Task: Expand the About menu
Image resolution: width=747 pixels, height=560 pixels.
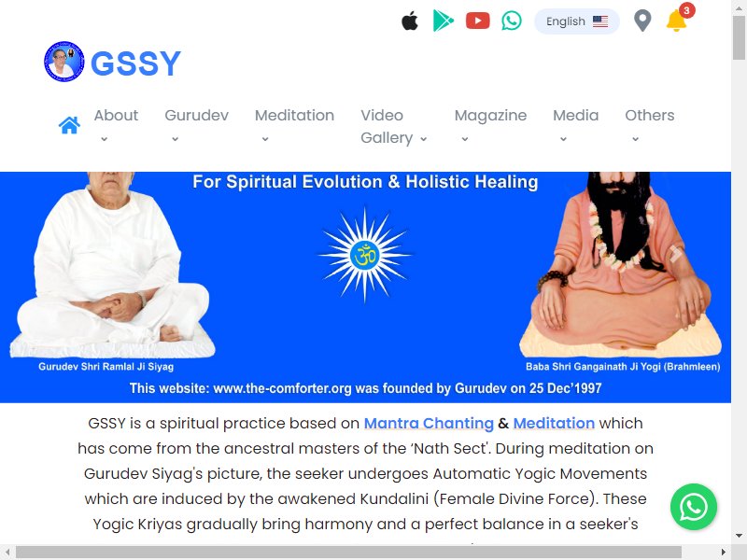Action: point(116,126)
